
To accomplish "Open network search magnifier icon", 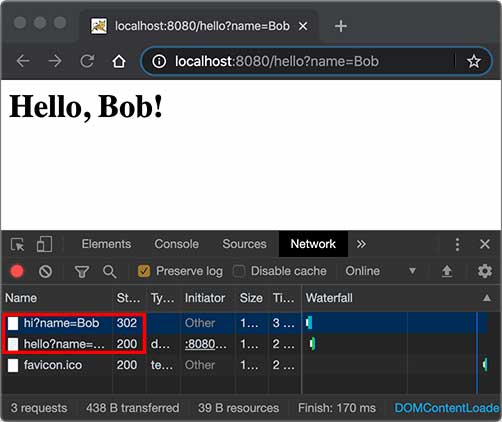I will (109, 272).
